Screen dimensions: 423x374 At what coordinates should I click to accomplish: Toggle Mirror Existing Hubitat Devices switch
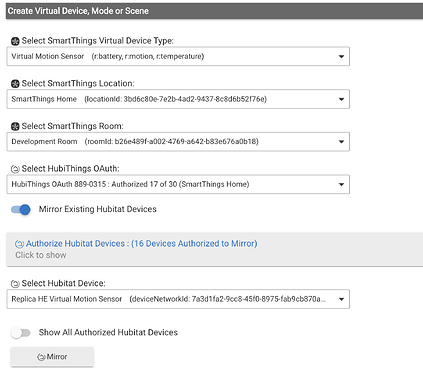[21, 209]
